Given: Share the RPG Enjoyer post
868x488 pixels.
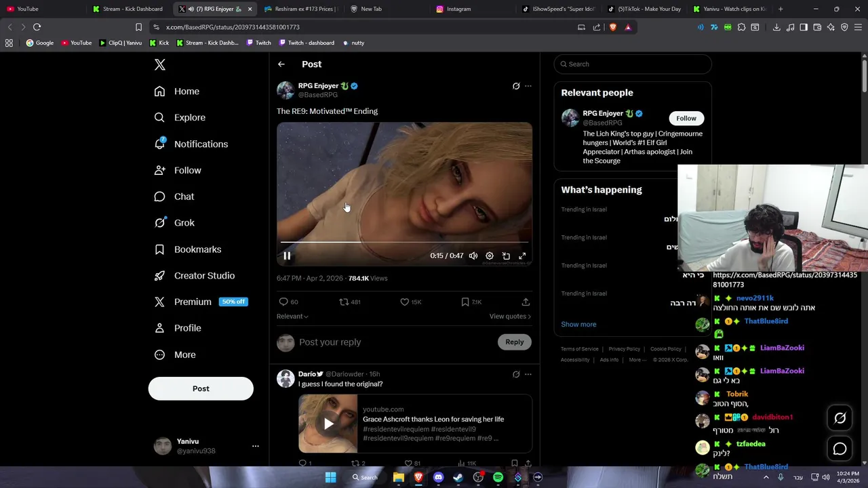Looking at the screenshot, I should tap(526, 302).
